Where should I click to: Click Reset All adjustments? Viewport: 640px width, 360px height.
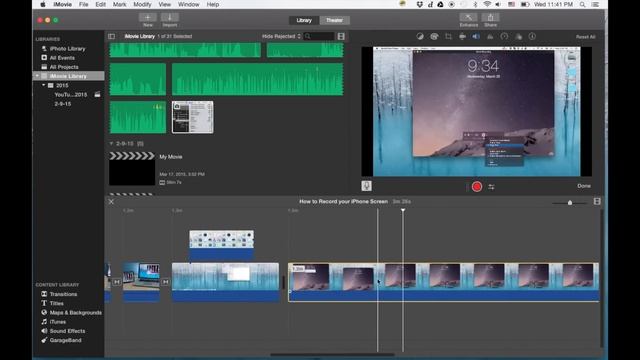[585, 37]
